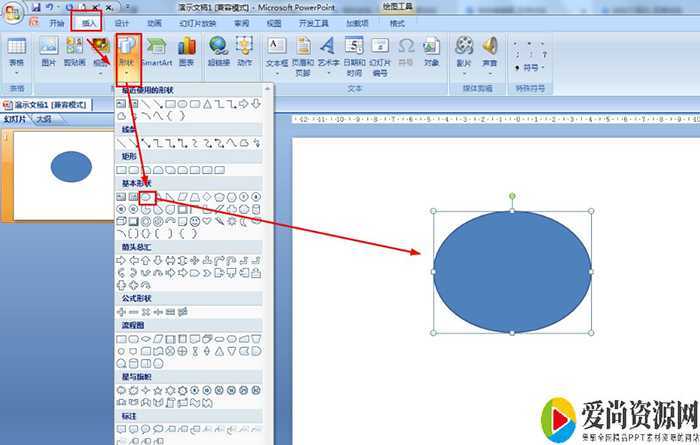
Task: Insert a SmartArt graphic
Action: (157, 52)
